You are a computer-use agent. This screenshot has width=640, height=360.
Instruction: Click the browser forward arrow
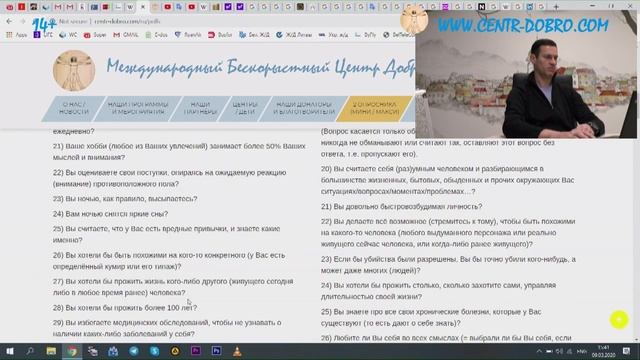[x=22, y=21]
